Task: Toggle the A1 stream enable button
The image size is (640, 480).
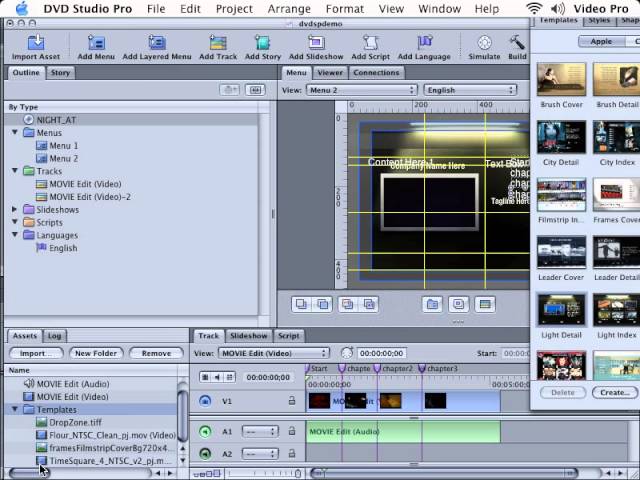Action: click(x=205, y=431)
